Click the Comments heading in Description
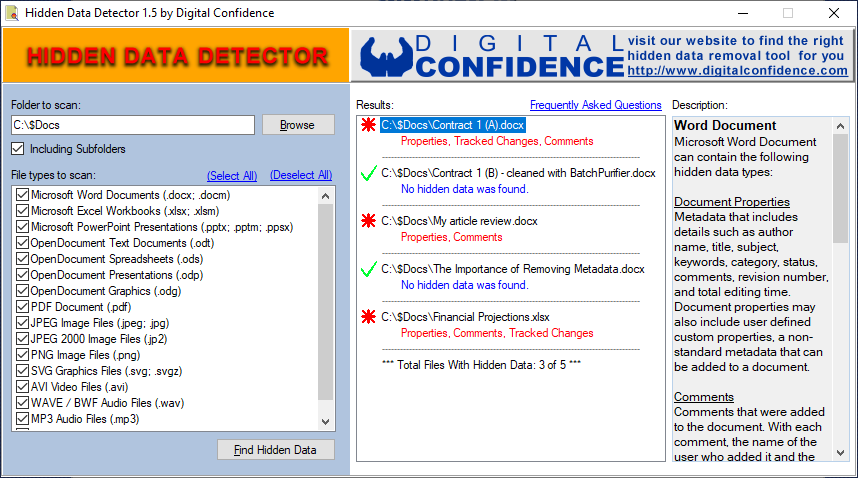 (x=704, y=397)
